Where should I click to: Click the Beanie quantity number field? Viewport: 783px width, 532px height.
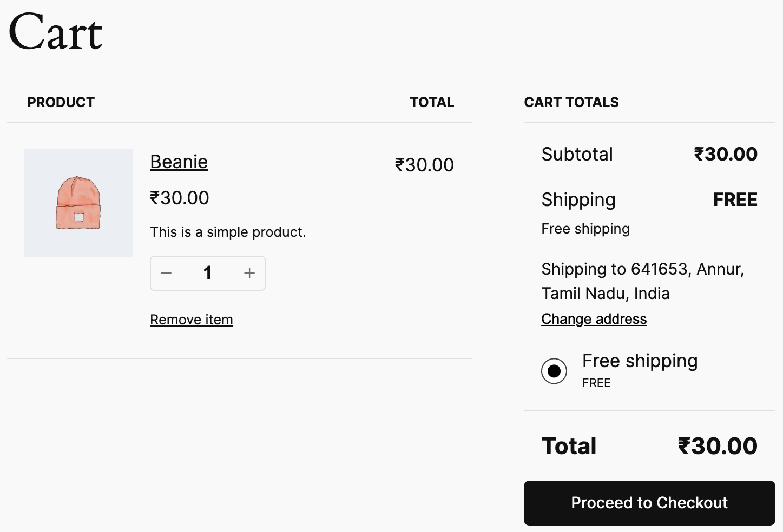[x=207, y=273]
